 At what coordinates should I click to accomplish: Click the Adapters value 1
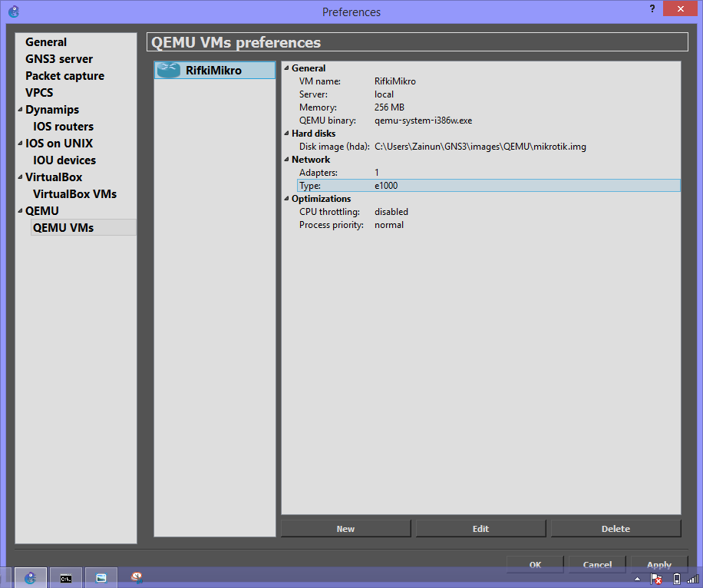point(377,172)
